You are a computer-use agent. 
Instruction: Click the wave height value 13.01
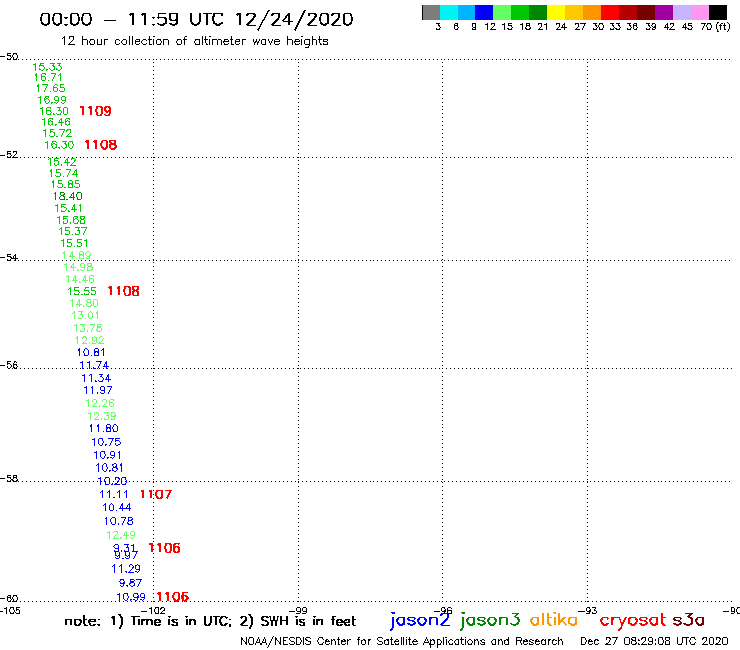coord(85,315)
